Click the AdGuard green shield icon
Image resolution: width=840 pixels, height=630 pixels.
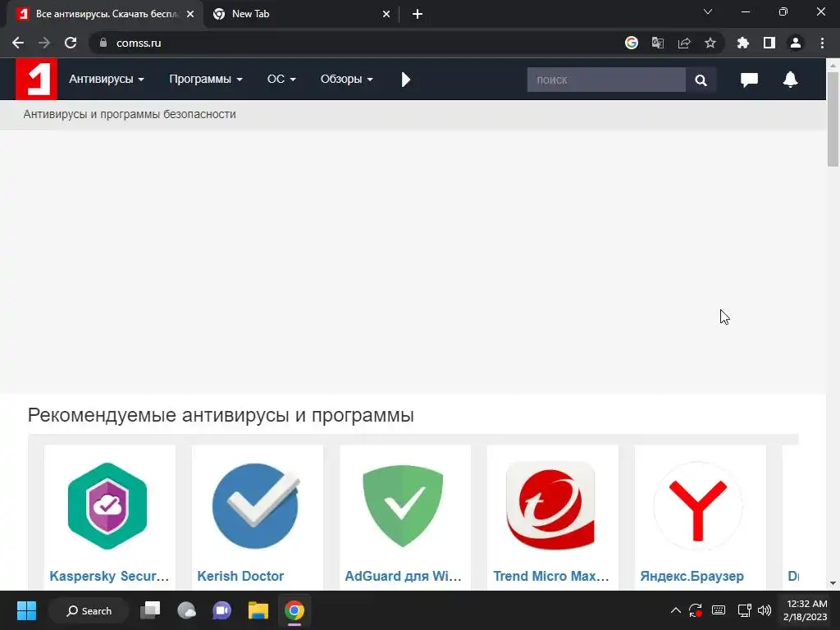pos(403,505)
